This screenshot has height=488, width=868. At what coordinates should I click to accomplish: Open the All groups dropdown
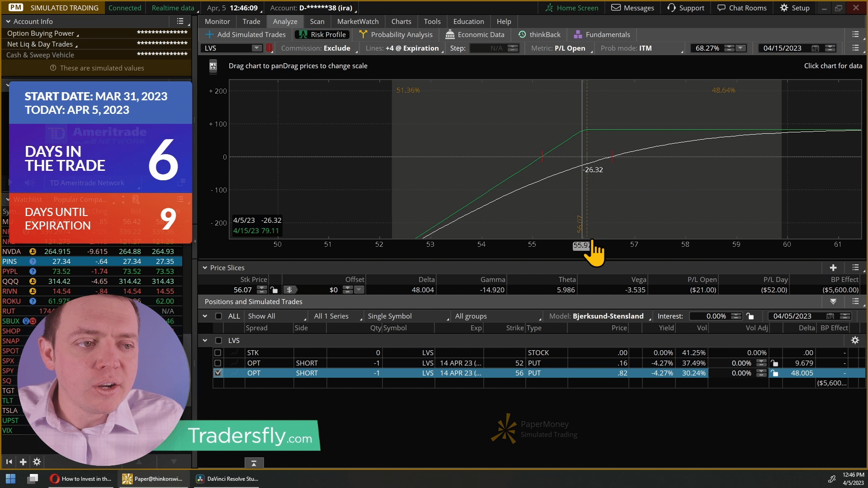click(x=497, y=316)
